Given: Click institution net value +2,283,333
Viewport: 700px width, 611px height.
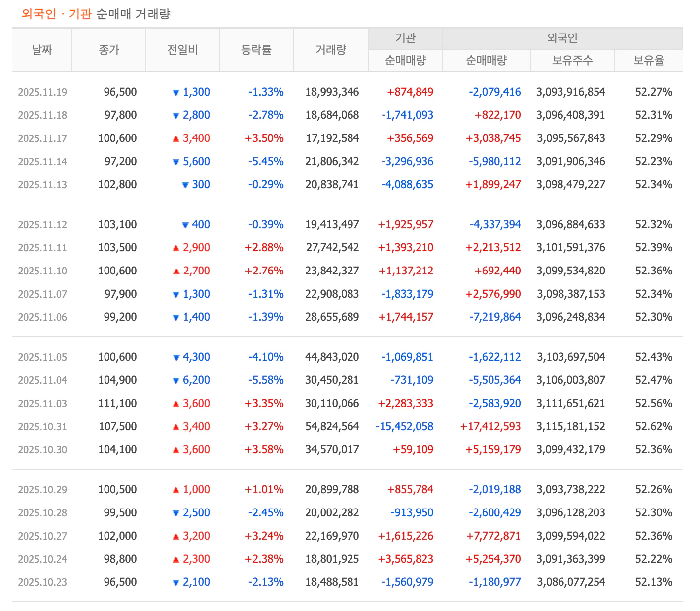Looking at the screenshot, I should tap(406, 404).
